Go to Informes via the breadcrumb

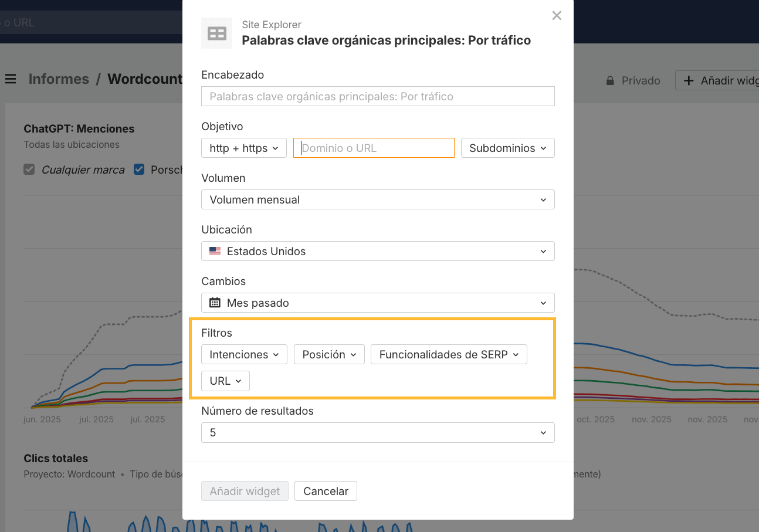tap(59, 79)
